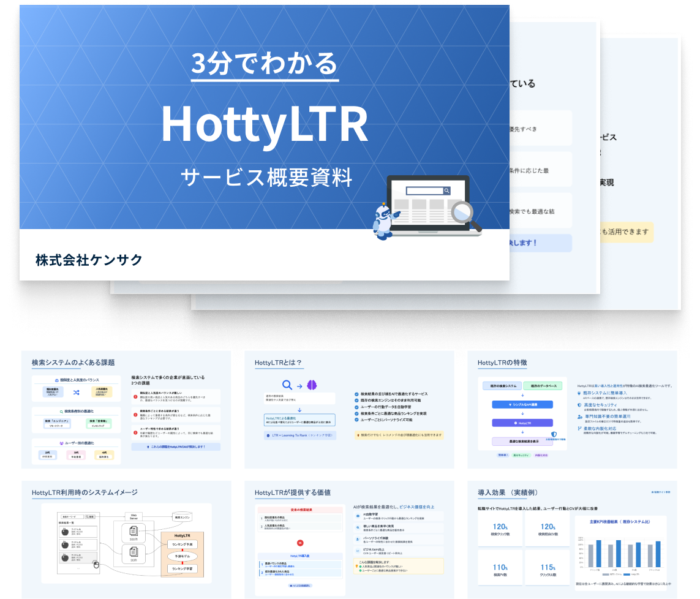The image size is (700, 599).
Task: Open the 導入効果（実績例） slide thumbnail
Action: [x=572, y=538]
